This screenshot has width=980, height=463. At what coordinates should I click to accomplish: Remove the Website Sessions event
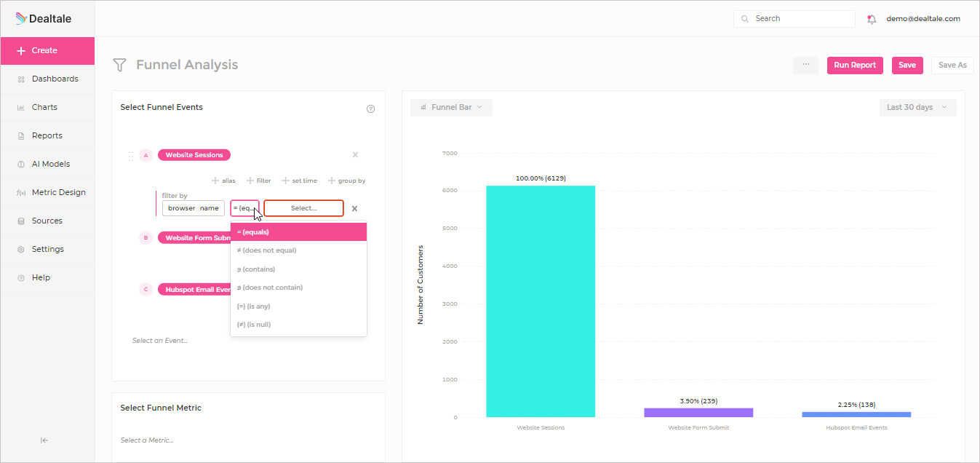[x=355, y=155]
